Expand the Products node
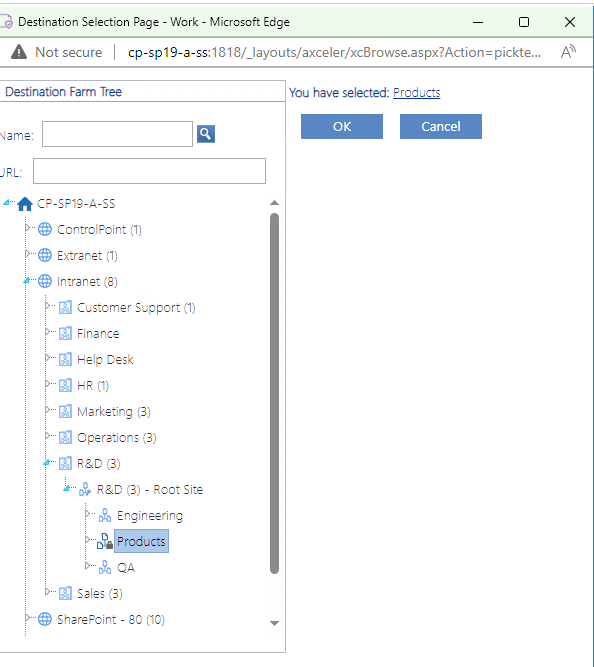This screenshot has height=667, width=594. [x=88, y=539]
